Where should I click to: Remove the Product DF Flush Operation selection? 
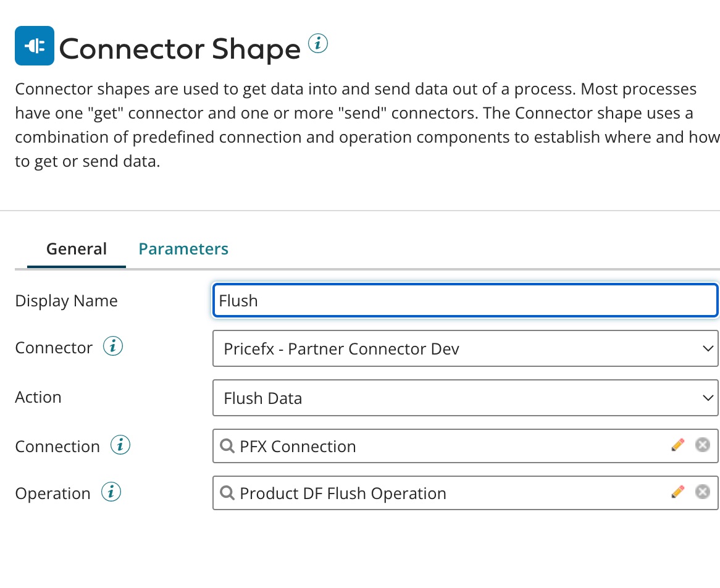(702, 492)
